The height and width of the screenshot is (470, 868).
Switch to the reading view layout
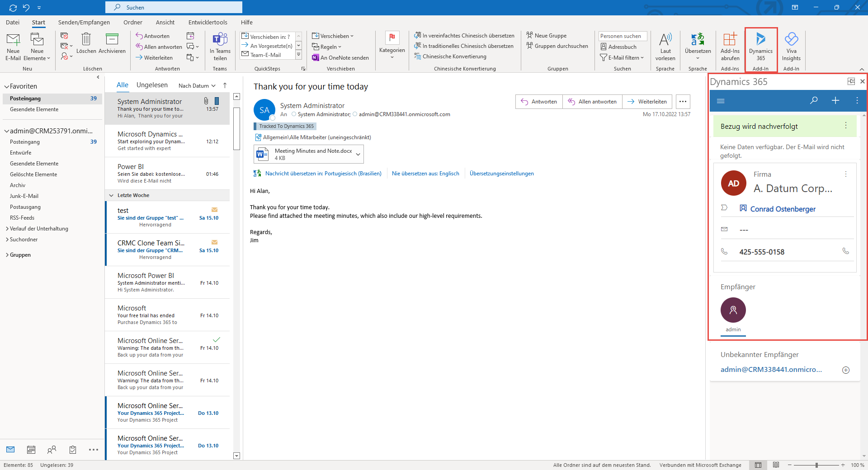[776, 465]
